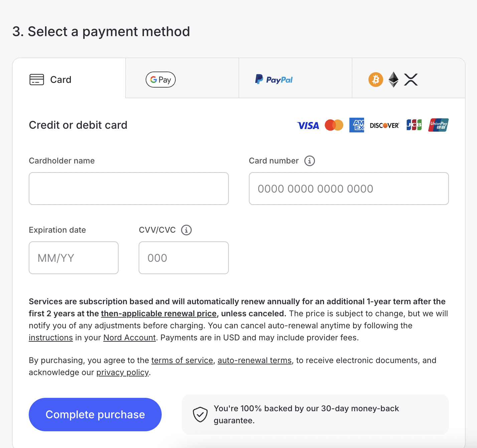The height and width of the screenshot is (448, 477).
Task: Click the Discover card logo
Action: [x=384, y=125]
